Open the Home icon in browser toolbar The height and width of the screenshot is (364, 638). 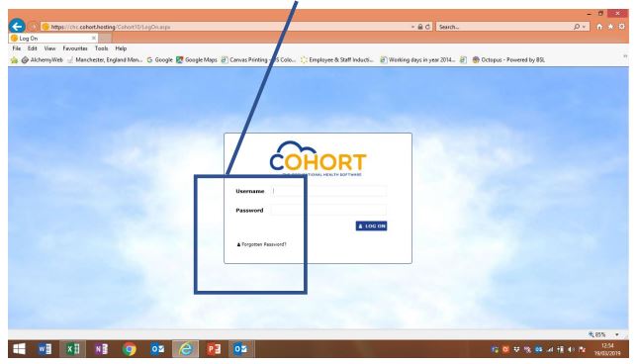(x=599, y=27)
